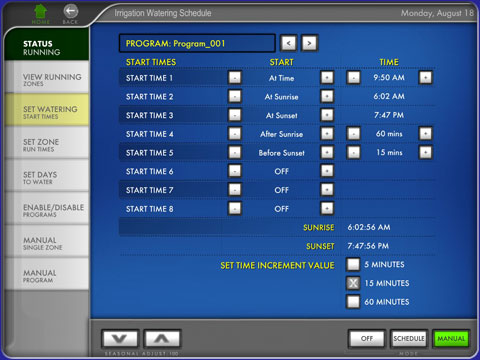Switch mode to Manual
480x360 pixels.
(x=451, y=339)
